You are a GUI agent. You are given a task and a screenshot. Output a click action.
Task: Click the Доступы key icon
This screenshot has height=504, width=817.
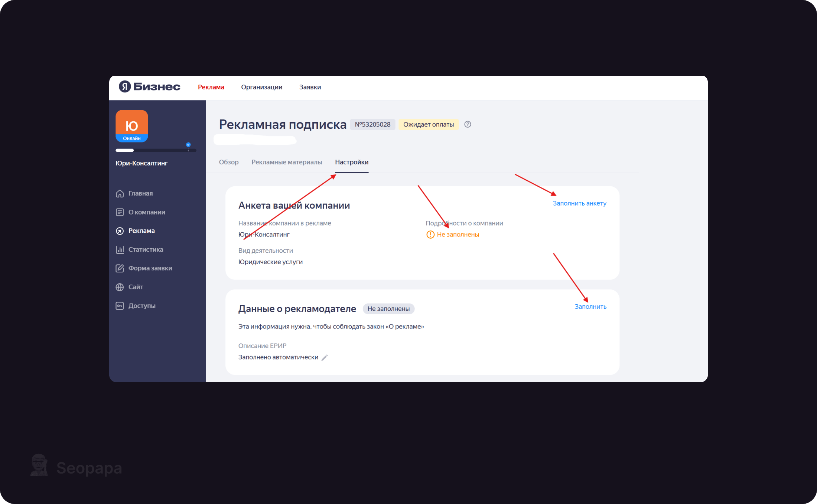pos(120,306)
